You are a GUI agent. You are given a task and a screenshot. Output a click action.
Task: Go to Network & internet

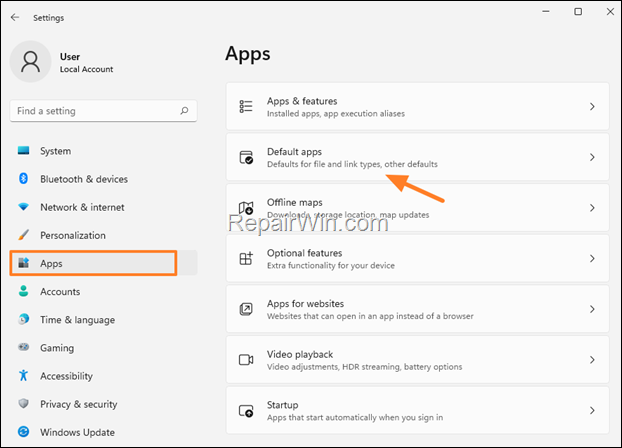104,207
